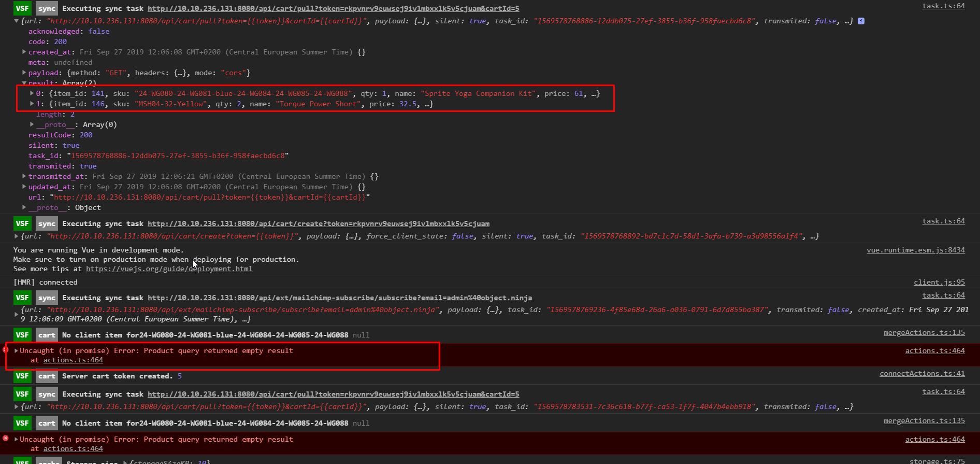Select the 'transmited: true' property
The image size is (980, 464).
63,166
